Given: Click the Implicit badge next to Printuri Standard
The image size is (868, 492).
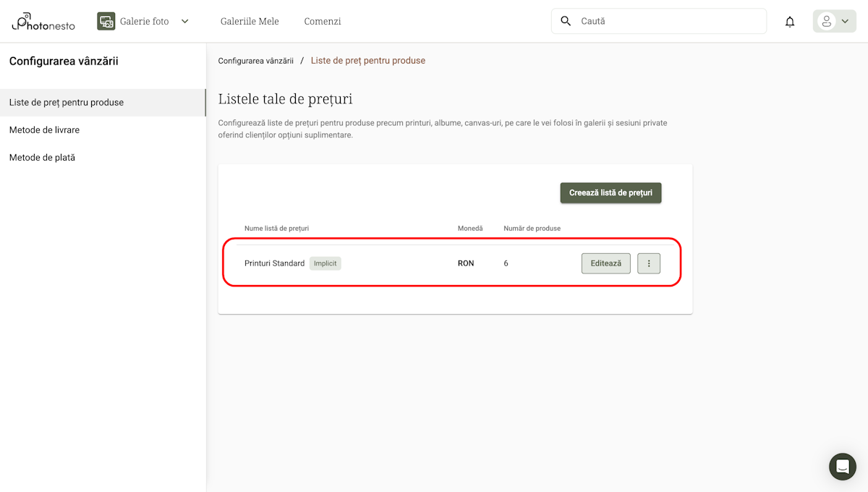Looking at the screenshot, I should pyautogui.click(x=325, y=263).
